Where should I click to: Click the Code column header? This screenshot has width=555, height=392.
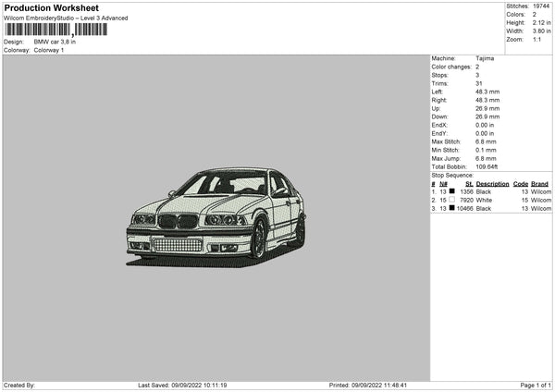pyautogui.click(x=521, y=183)
